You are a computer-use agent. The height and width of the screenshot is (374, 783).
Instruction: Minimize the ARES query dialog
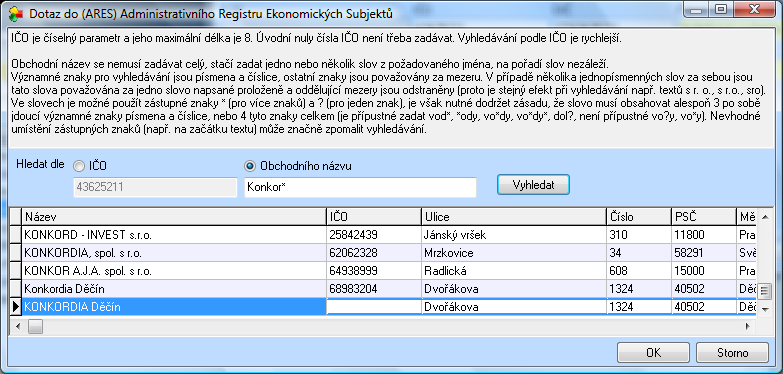697,9
